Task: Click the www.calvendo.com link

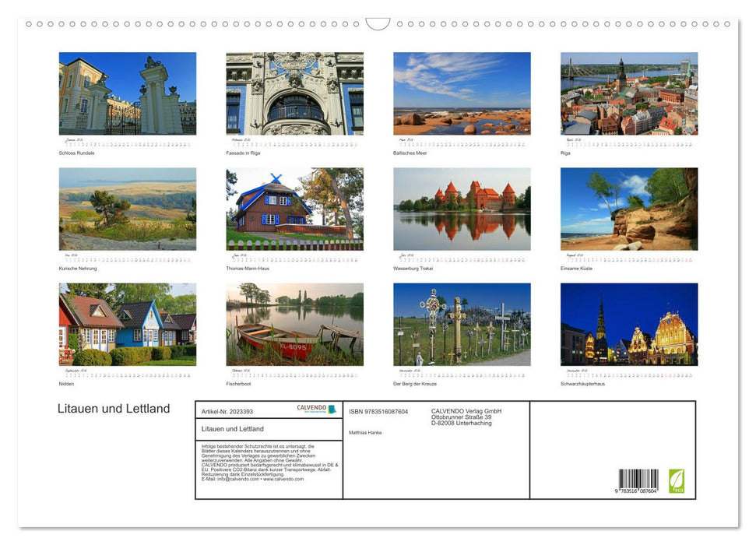Action: [283, 480]
